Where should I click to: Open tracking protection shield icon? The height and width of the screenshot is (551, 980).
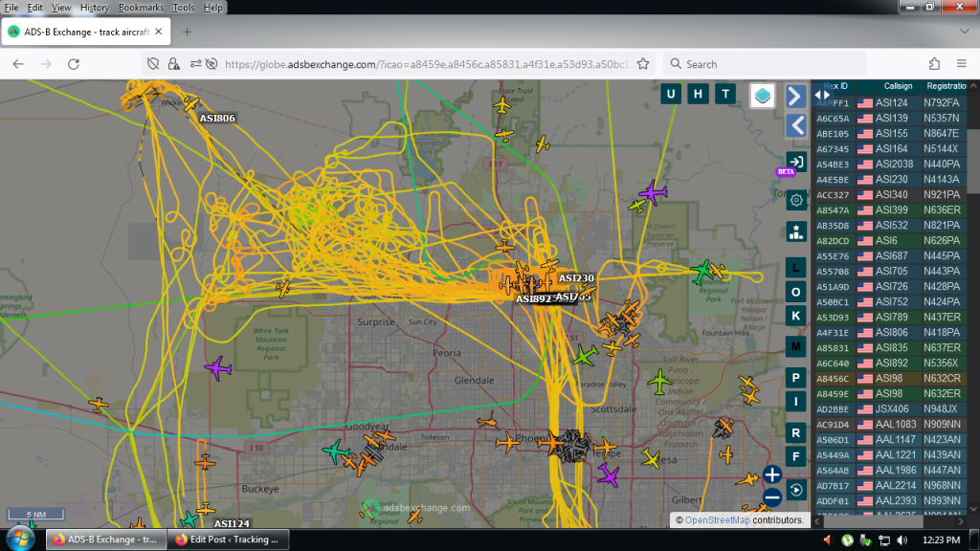pos(153,64)
